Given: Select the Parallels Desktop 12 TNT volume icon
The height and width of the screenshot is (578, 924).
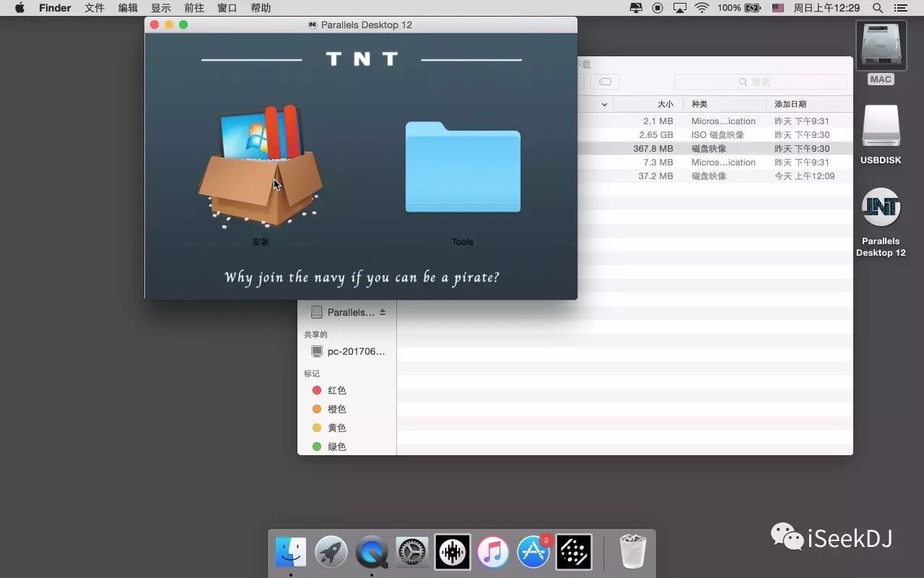Looking at the screenshot, I should [x=881, y=209].
